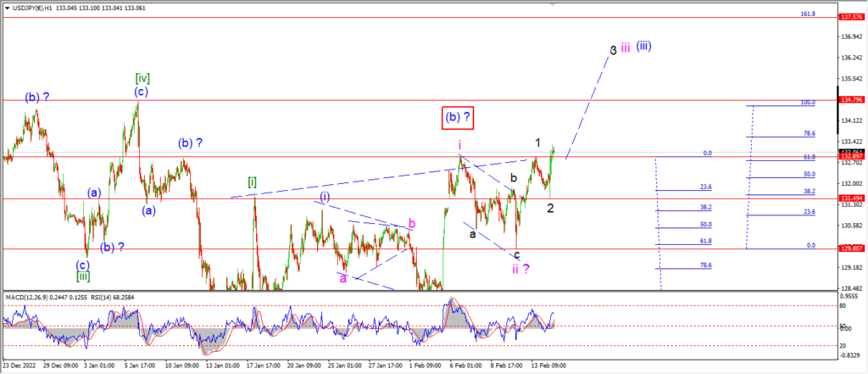Click the pink 'b' triangle label
Screen dimensions: 868x374
[412, 223]
